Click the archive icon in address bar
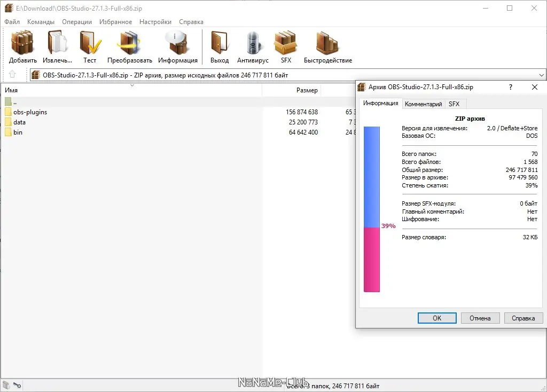This screenshot has height=392, width=547. tap(36, 75)
